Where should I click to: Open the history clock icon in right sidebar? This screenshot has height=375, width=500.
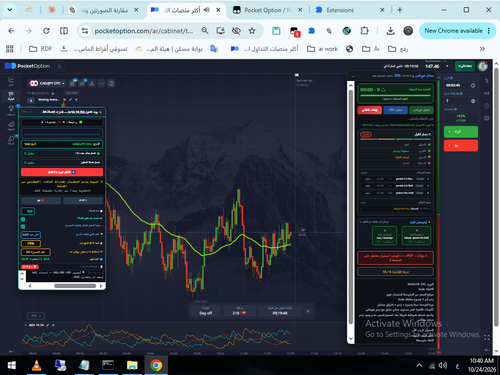487,106
